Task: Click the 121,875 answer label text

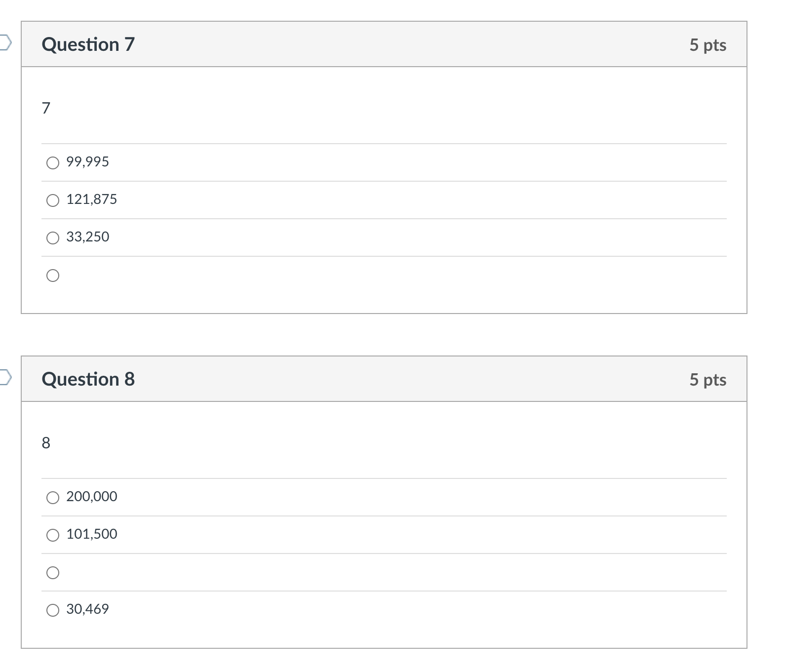Action: click(92, 199)
